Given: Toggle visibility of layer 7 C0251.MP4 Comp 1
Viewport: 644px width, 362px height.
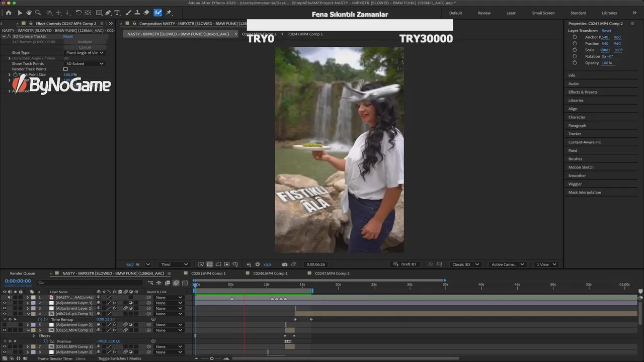Looking at the screenshot, I should point(5,346).
